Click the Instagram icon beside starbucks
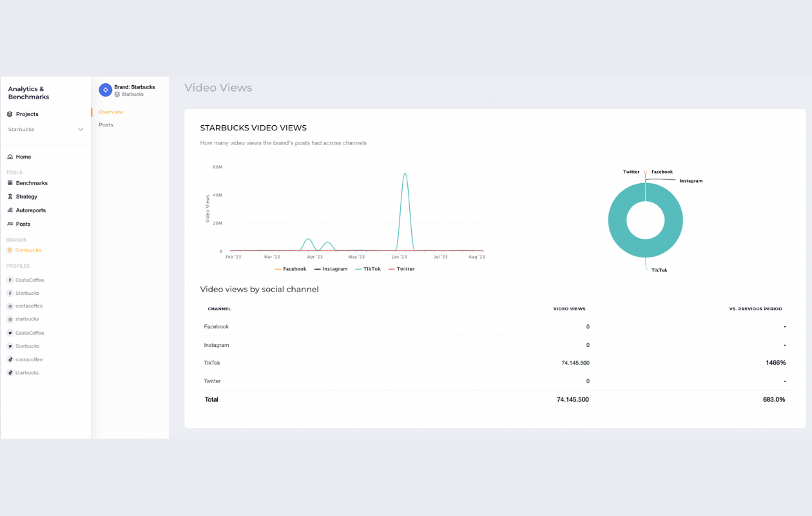812x516 pixels. (10, 319)
